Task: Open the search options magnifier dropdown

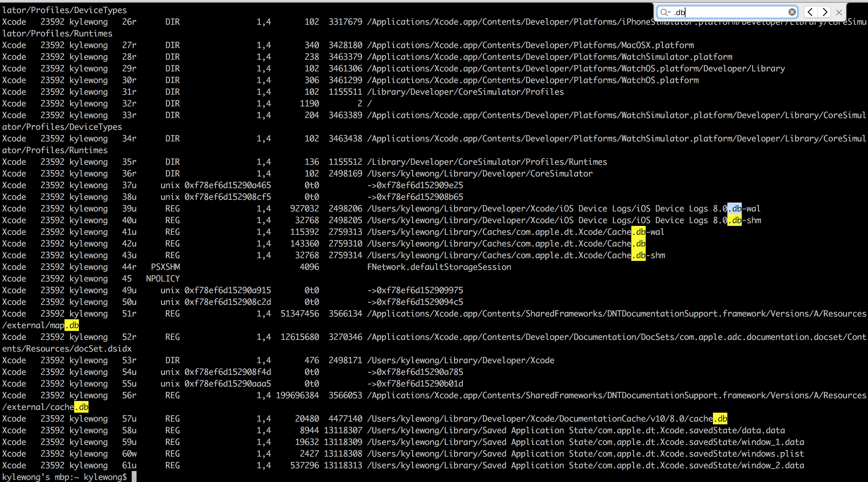Action: point(665,12)
